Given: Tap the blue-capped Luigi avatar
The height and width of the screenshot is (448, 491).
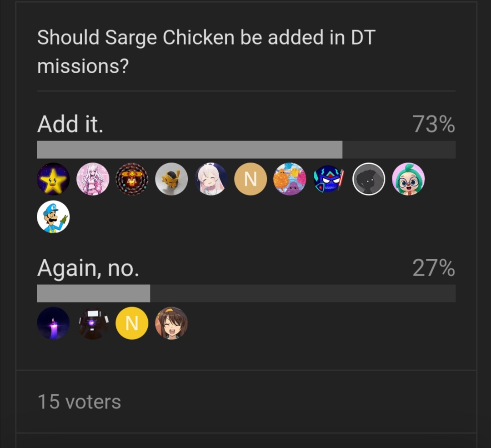Looking at the screenshot, I should 53,217.
